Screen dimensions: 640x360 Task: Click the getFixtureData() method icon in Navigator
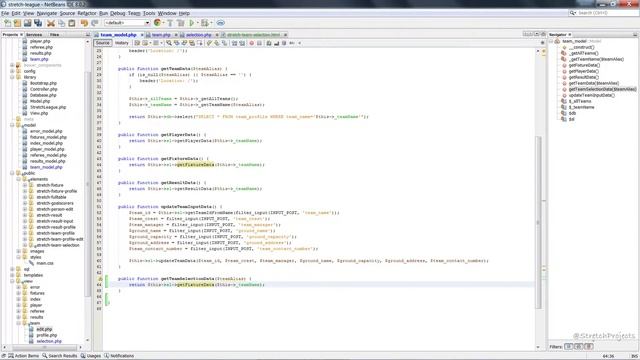click(564, 65)
